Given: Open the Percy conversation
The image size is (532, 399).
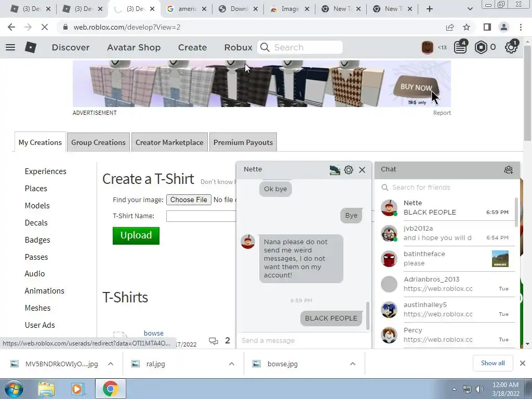Looking at the screenshot, I should point(447,335).
